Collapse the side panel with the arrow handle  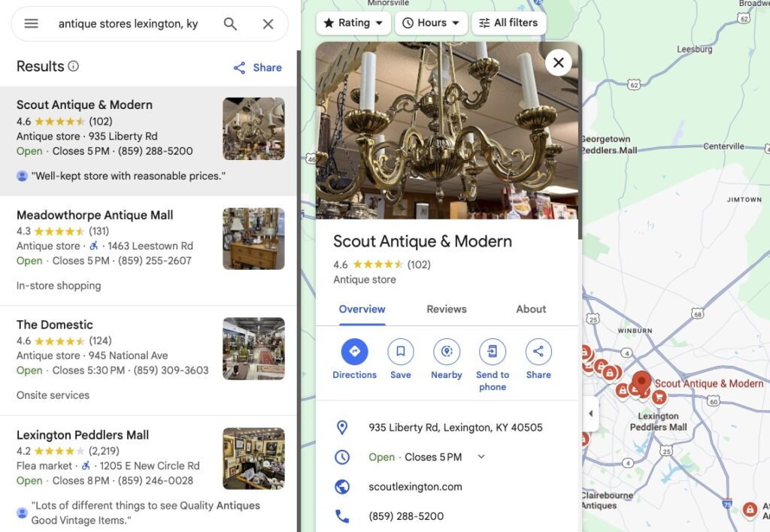pyautogui.click(x=590, y=414)
